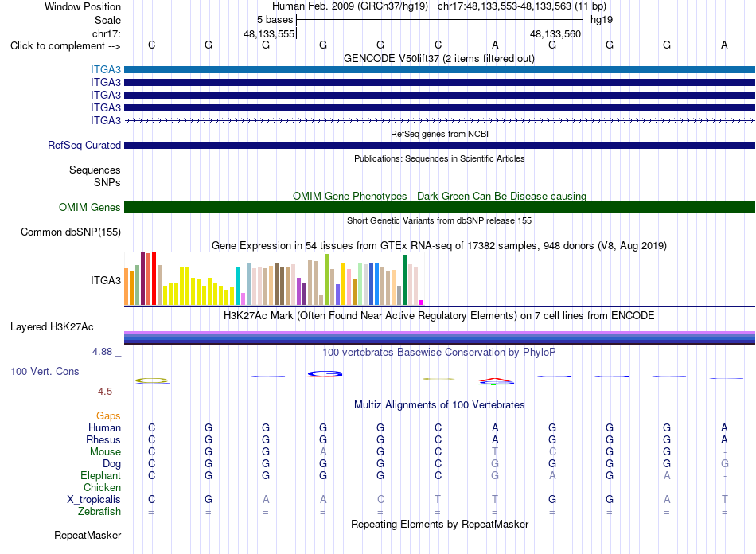
Task: Click the ITGA3 label beside GTEx chart
Action: (x=106, y=281)
